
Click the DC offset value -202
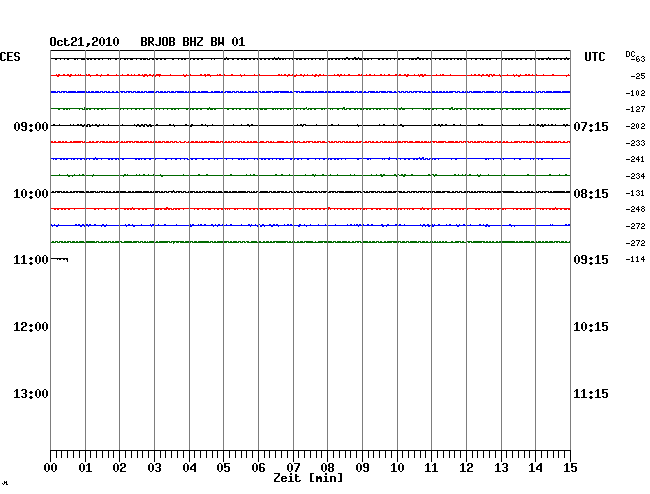(x=635, y=126)
